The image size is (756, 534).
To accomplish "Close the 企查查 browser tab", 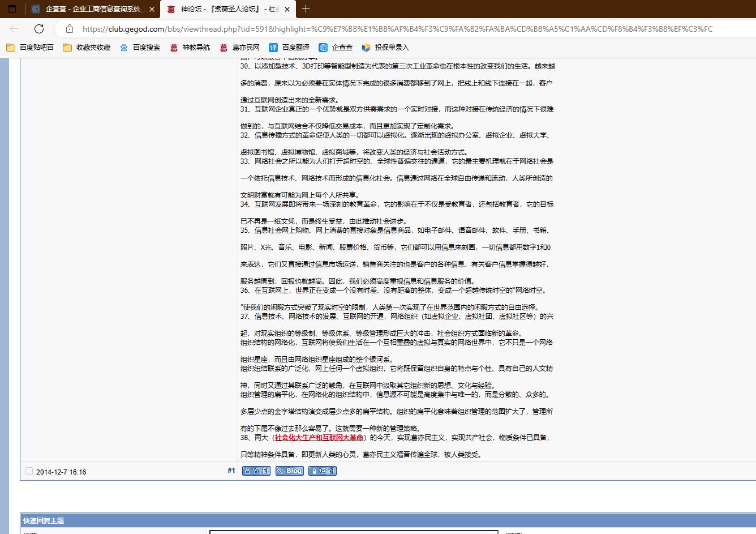I will click(x=152, y=9).
